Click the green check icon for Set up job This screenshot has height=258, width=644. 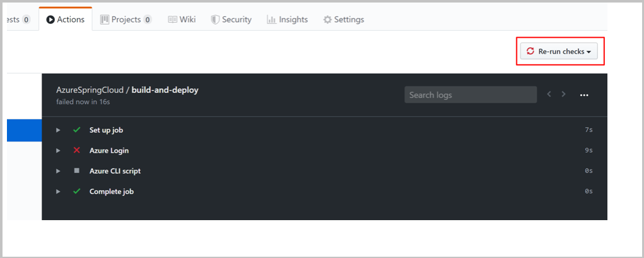77,130
